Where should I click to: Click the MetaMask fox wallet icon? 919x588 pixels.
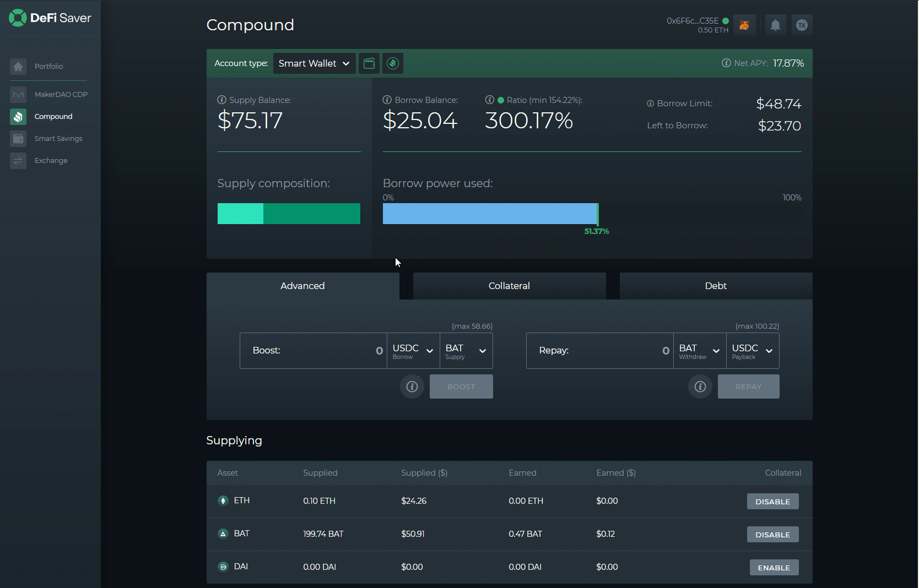[744, 25]
